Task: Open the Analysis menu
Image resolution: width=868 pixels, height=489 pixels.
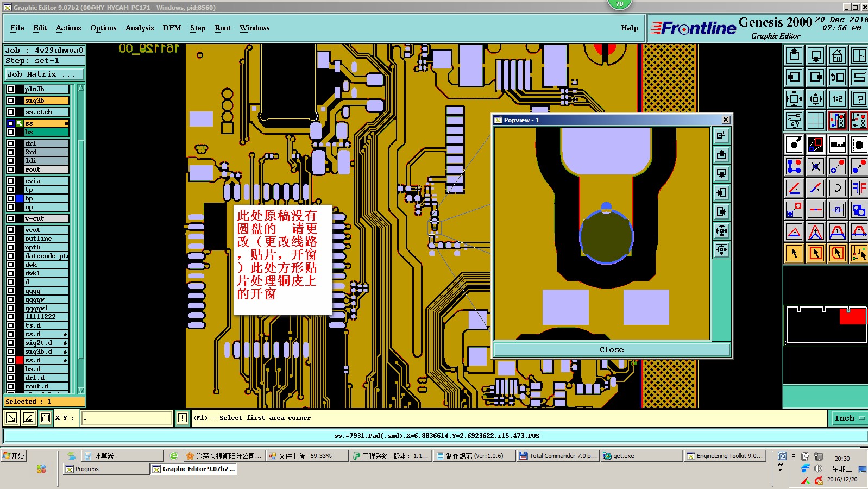Action: pyautogui.click(x=140, y=28)
